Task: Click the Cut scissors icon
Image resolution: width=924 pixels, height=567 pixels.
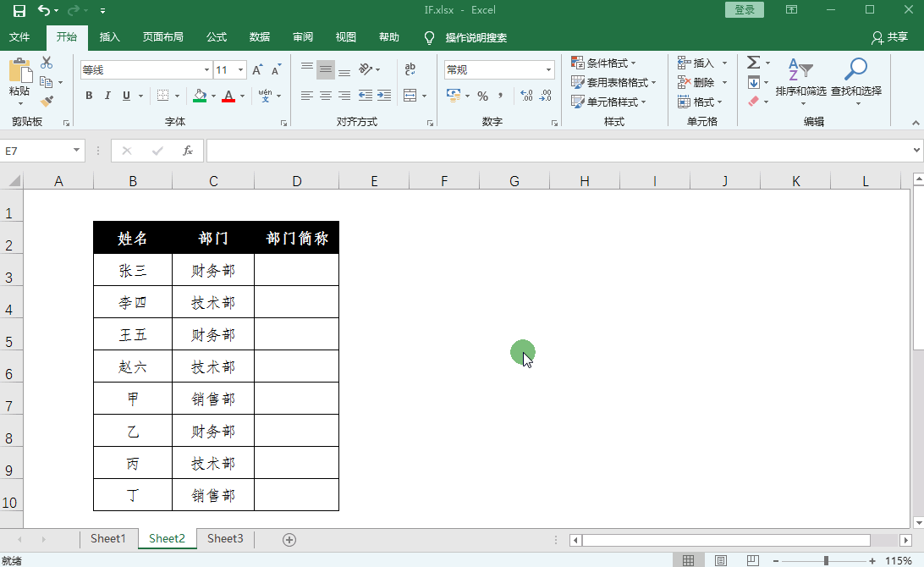Action: 47,63
